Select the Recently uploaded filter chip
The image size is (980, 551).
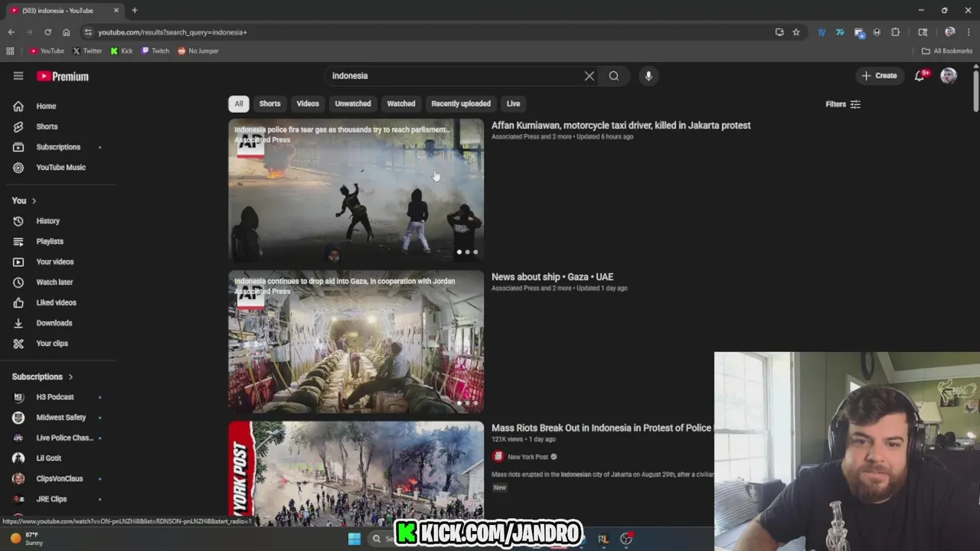click(461, 104)
